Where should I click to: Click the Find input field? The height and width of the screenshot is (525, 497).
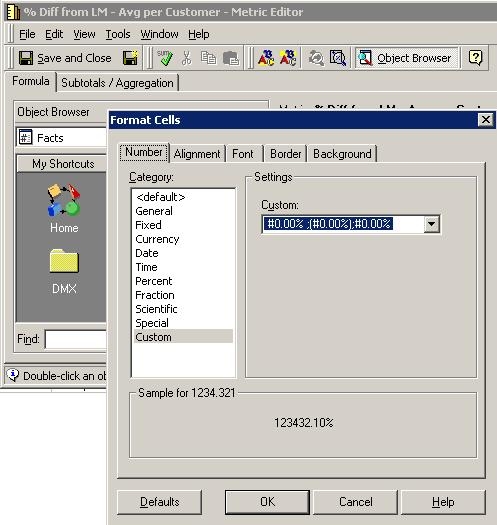(x=76, y=340)
